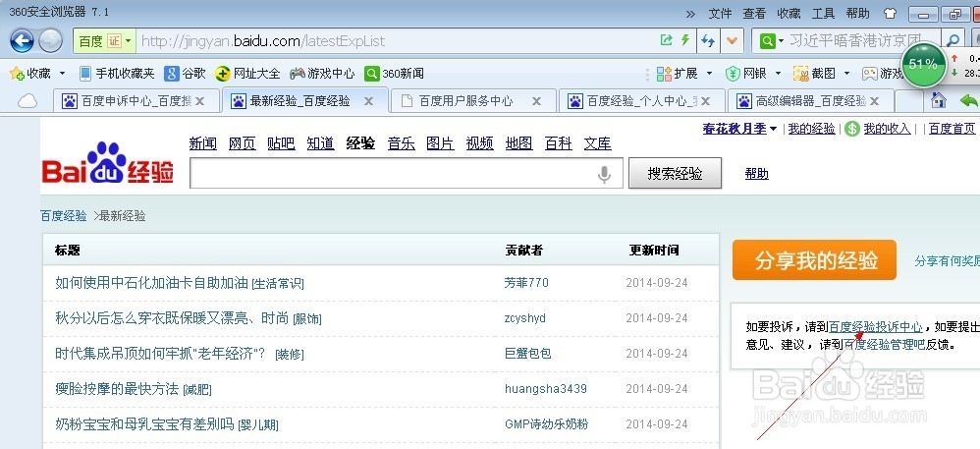Open the 文件 menu
980x449 pixels.
point(720,14)
